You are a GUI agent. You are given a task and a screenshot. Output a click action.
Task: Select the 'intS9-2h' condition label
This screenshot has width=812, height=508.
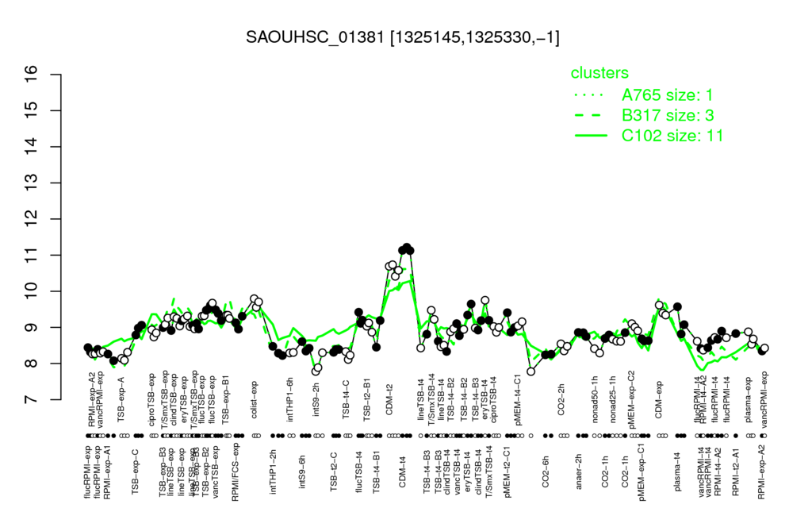[316, 401]
